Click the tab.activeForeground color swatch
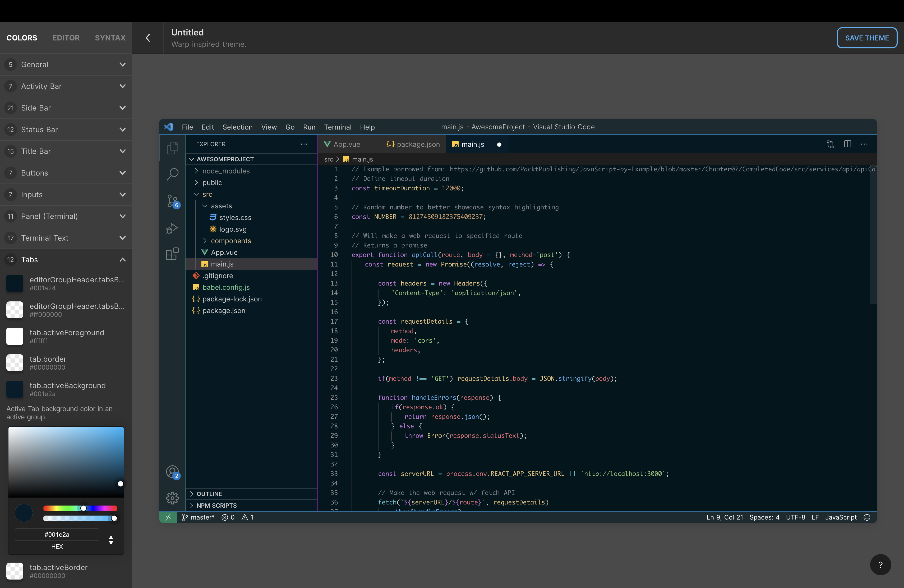Screen dimensions: 904x588 [15, 336]
